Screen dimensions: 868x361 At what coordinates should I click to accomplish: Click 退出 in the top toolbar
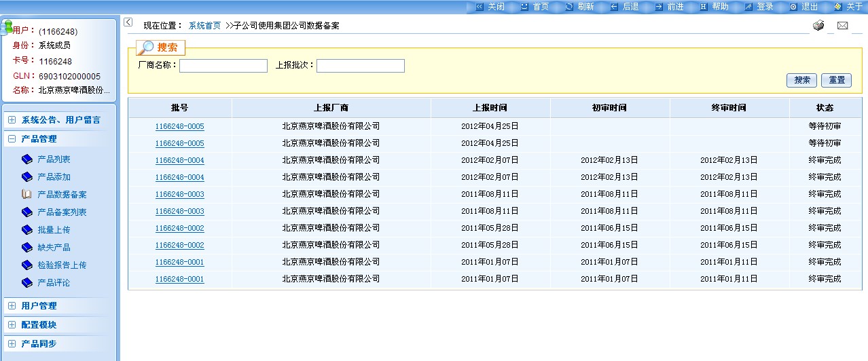tap(809, 7)
